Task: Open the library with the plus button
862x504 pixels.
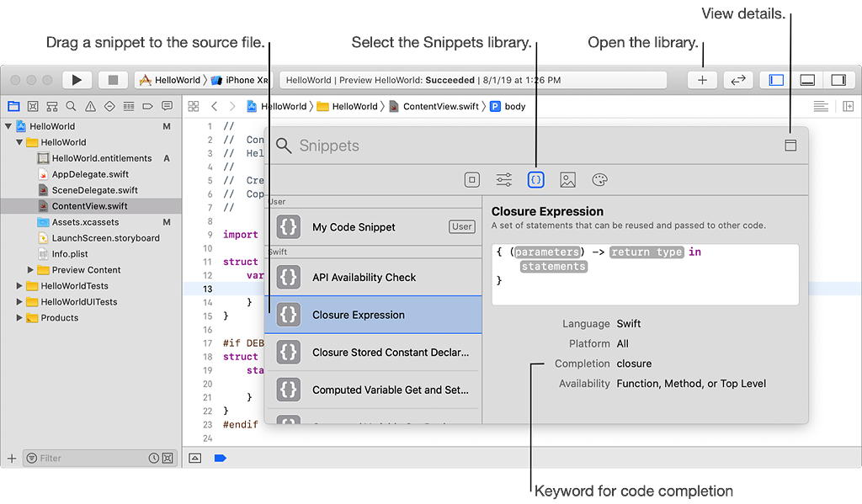Action: tap(702, 80)
